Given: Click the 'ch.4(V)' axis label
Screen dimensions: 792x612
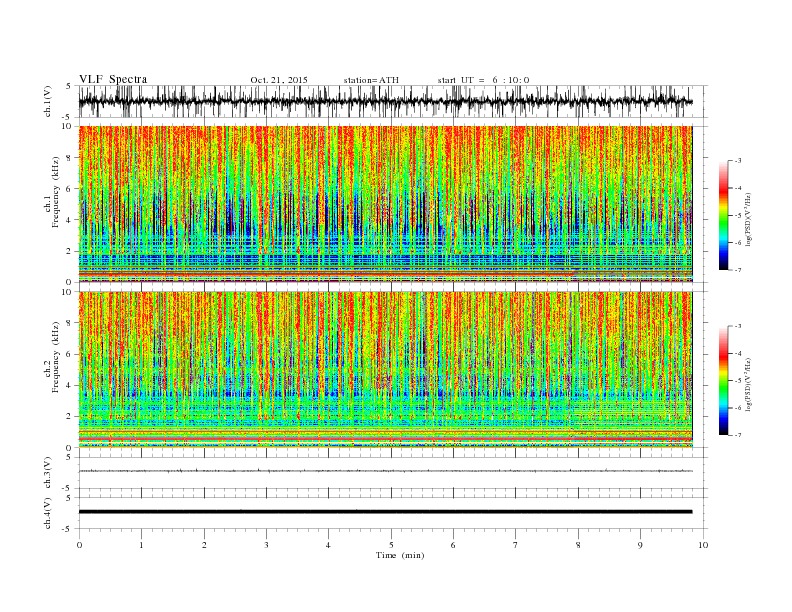Looking at the screenshot, I should (x=48, y=513).
